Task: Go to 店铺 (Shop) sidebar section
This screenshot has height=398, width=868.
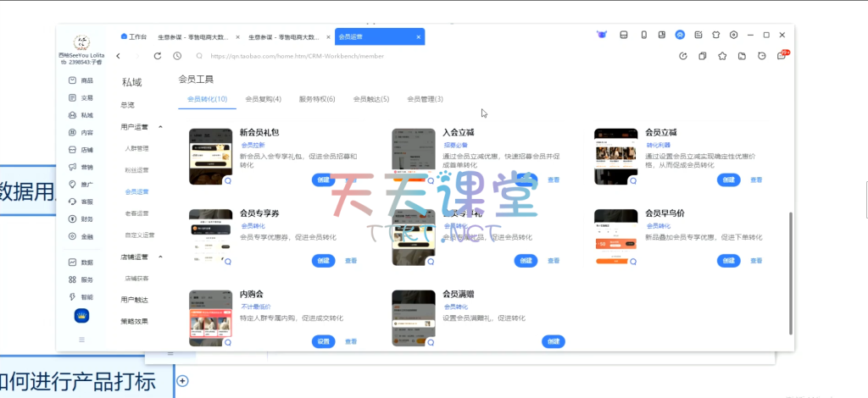Action: click(81, 150)
